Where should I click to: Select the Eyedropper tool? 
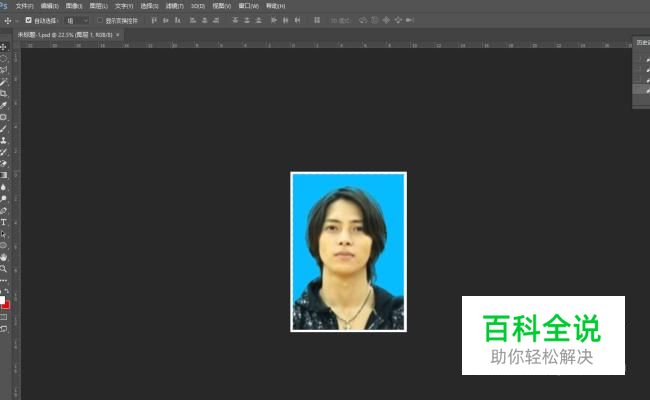click(x=3, y=105)
